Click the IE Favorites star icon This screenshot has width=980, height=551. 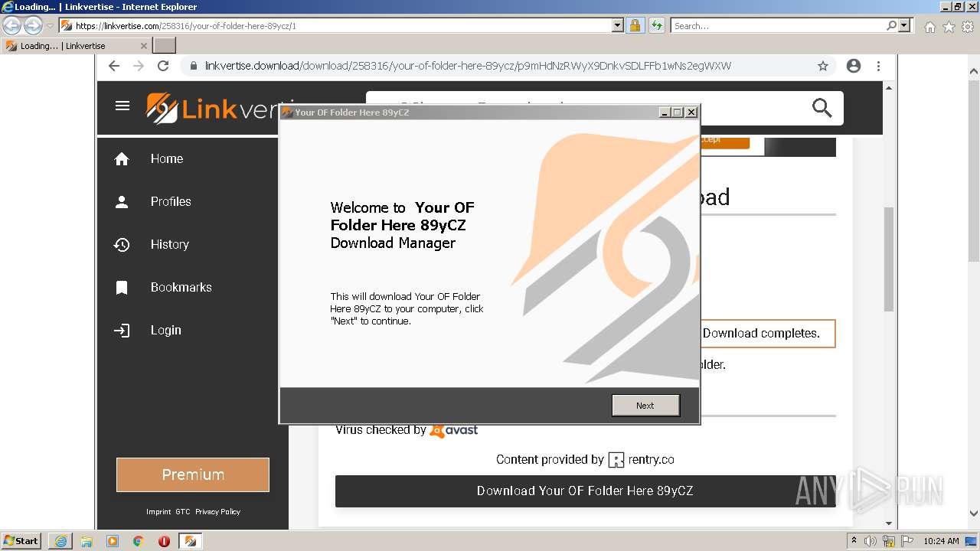coord(949,27)
